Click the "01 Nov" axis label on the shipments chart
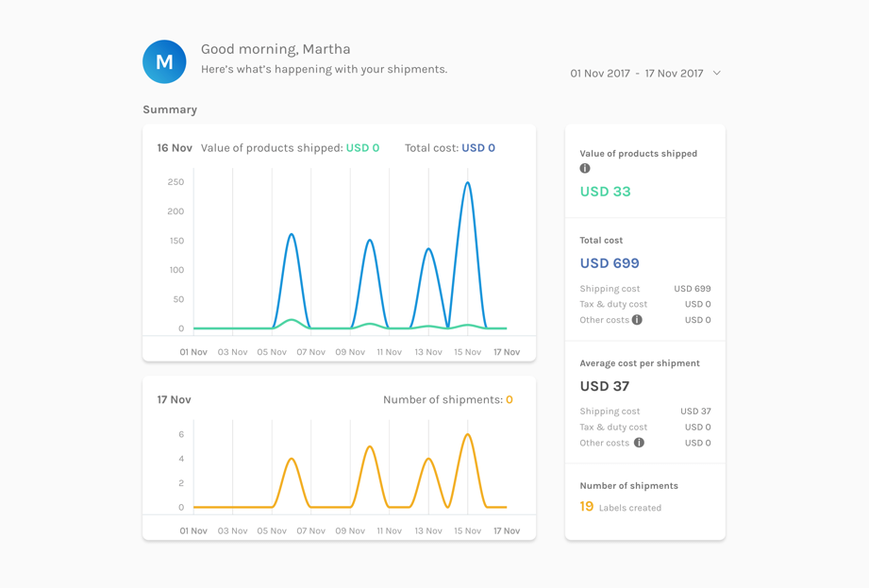 (x=192, y=530)
